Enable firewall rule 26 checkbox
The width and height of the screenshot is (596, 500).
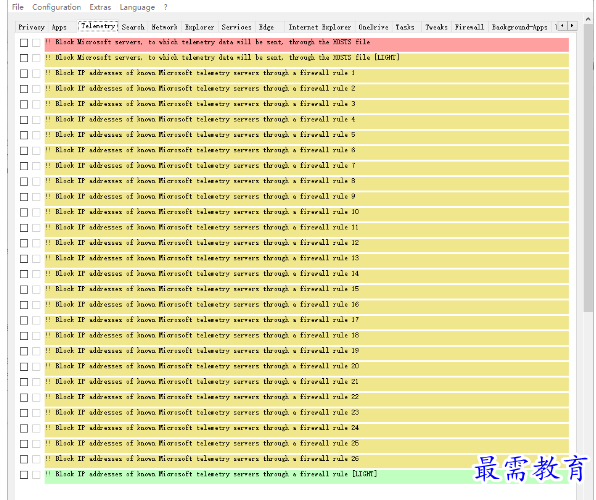[24, 459]
